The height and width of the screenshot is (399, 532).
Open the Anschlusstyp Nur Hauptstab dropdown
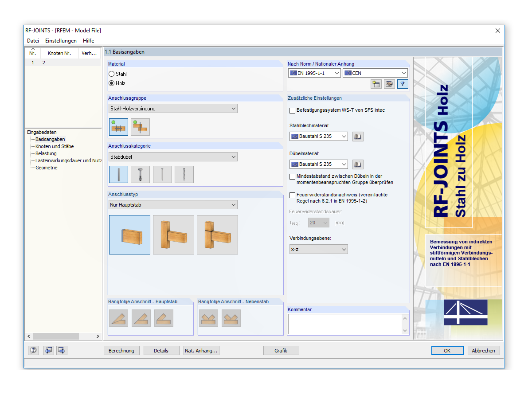coord(173,205)
